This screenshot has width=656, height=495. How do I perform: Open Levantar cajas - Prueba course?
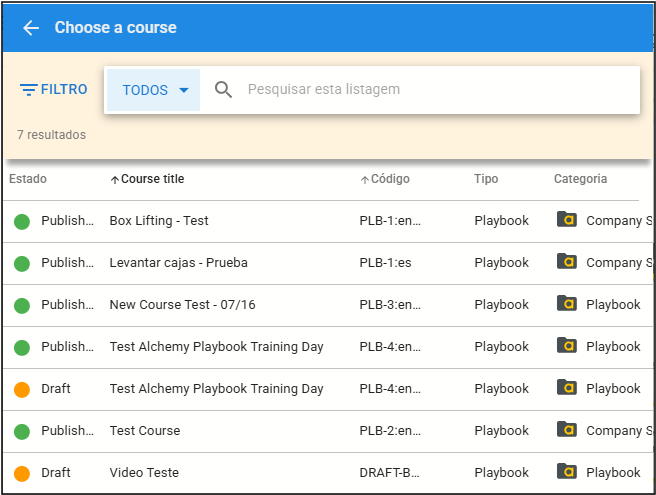(x=178, y=263)
